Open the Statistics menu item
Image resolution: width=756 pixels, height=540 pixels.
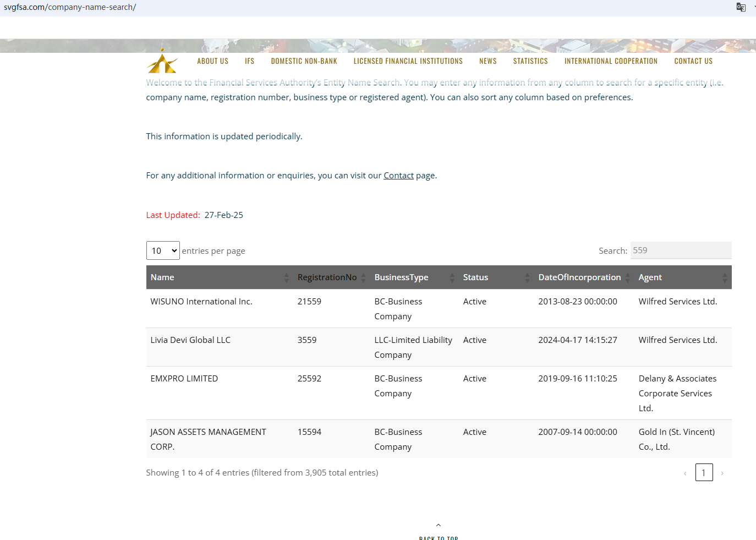(x=530, y=61)
